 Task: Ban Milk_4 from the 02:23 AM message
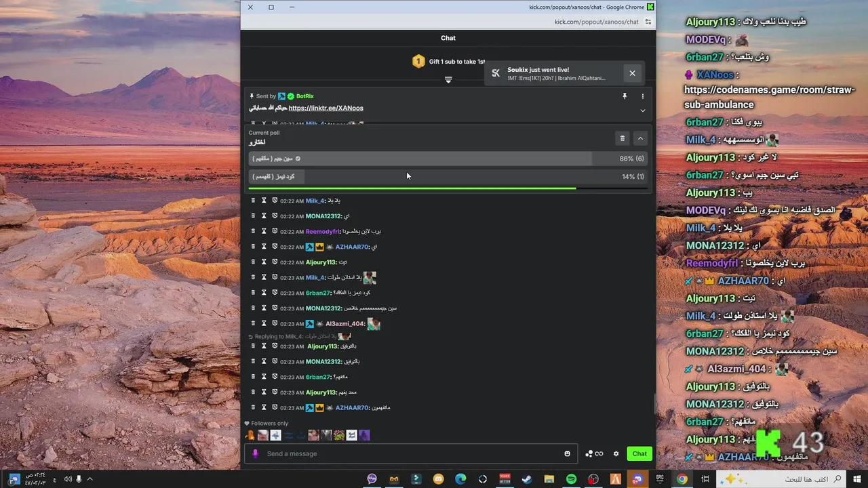[275, 278]
